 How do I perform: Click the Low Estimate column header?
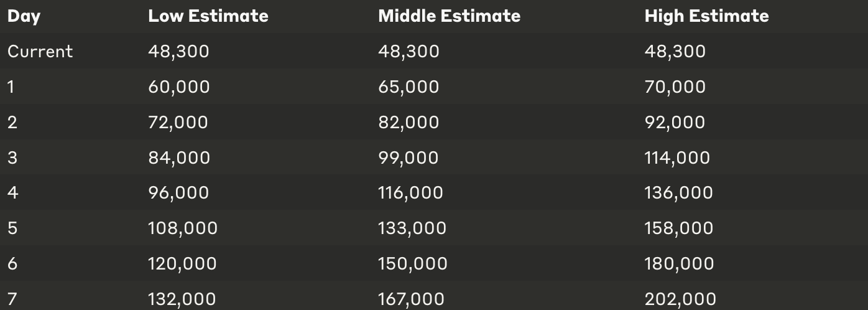(208, 16)
